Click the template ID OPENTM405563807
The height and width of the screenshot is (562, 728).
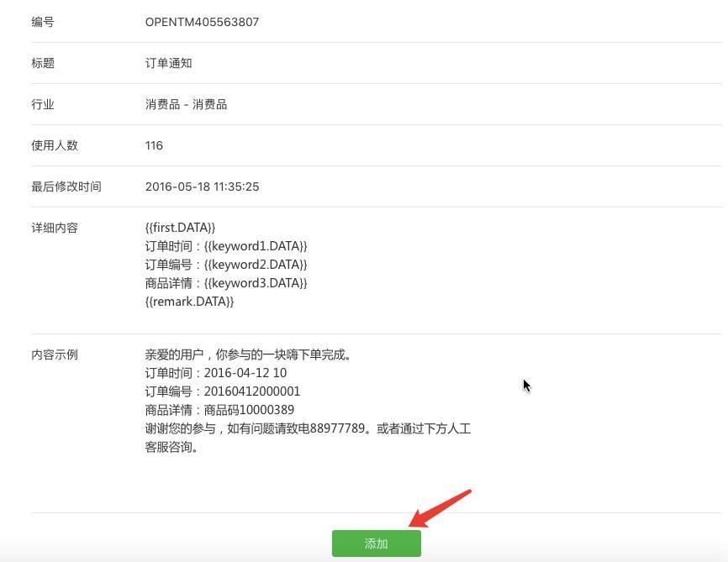pos(202,22)
